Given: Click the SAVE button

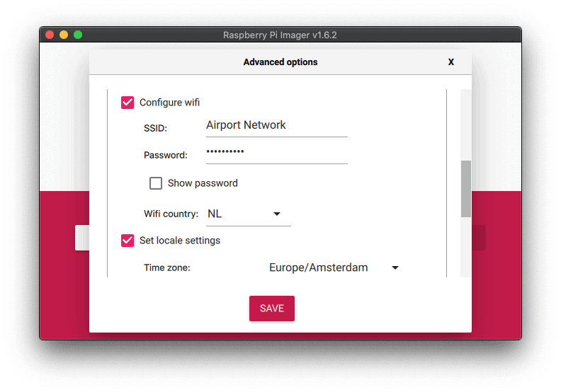Looking at the screenshot, I should click(272, 309).
